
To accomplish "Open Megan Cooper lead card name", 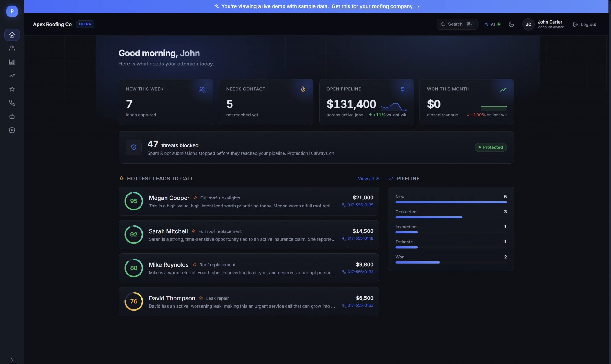I will click(x=169, y=198).
